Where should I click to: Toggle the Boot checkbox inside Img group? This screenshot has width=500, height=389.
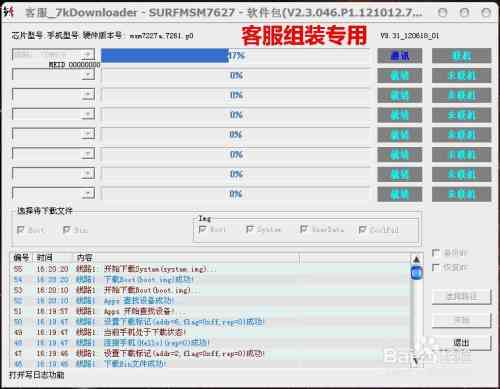(202, 229)
